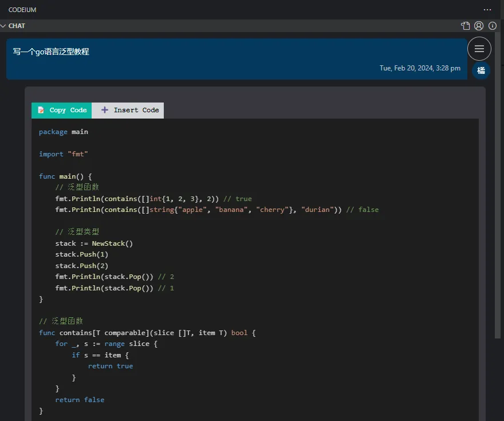Click the Copy Code button
The height and width of the screenshot is (421, 504).
click(x=61, y=110)
